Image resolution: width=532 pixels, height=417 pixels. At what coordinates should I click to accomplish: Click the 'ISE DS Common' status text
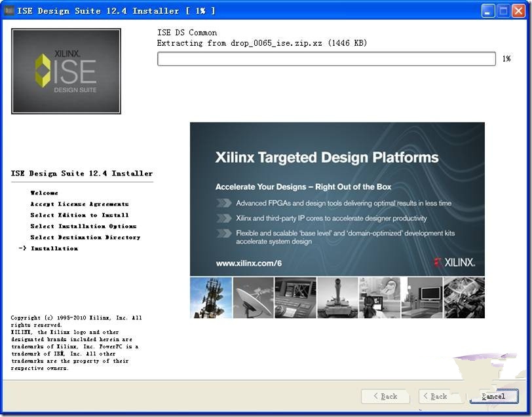(187, 33)
